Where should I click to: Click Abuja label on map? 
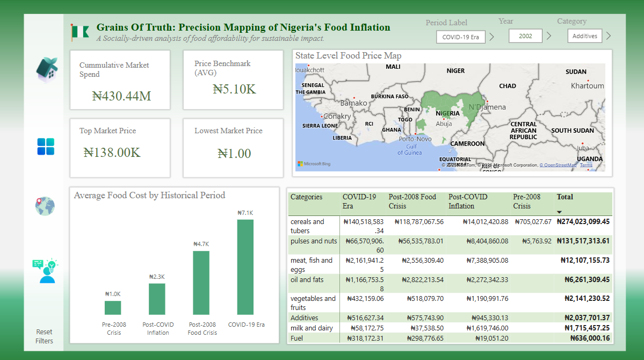pos(444,124)
